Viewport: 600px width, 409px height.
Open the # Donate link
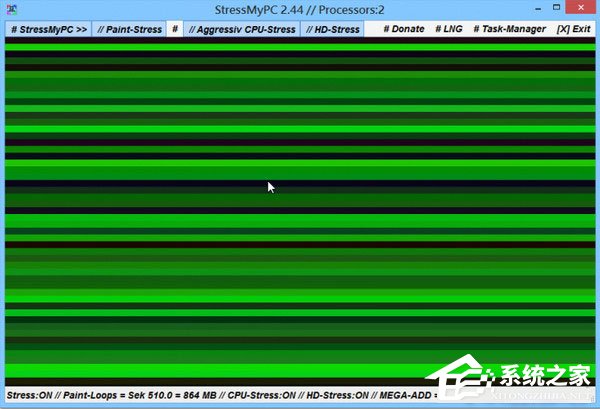coord(404,29)
